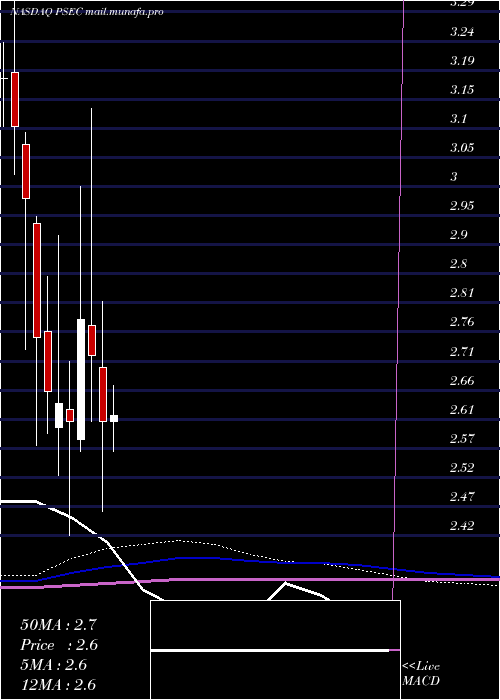
Task: Select the 3.24 price axis label
Action: (462, 32)
